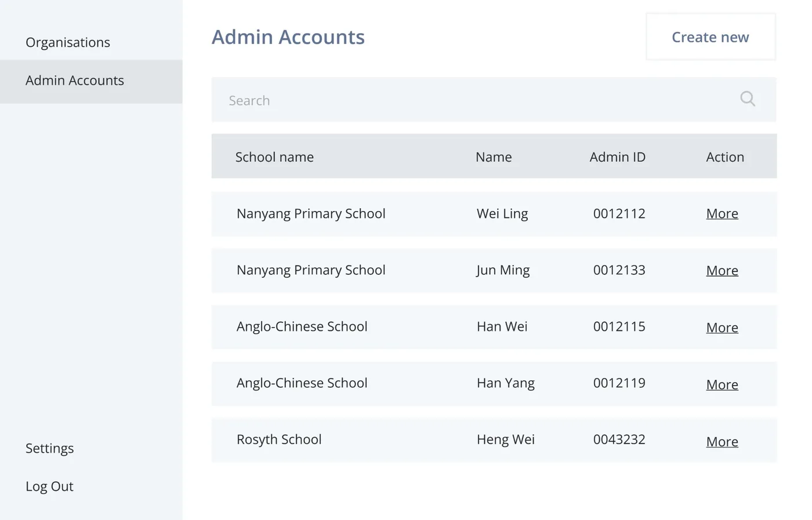812x520 pixels.
Task: Click the Create new button
Action: (710, 37)
